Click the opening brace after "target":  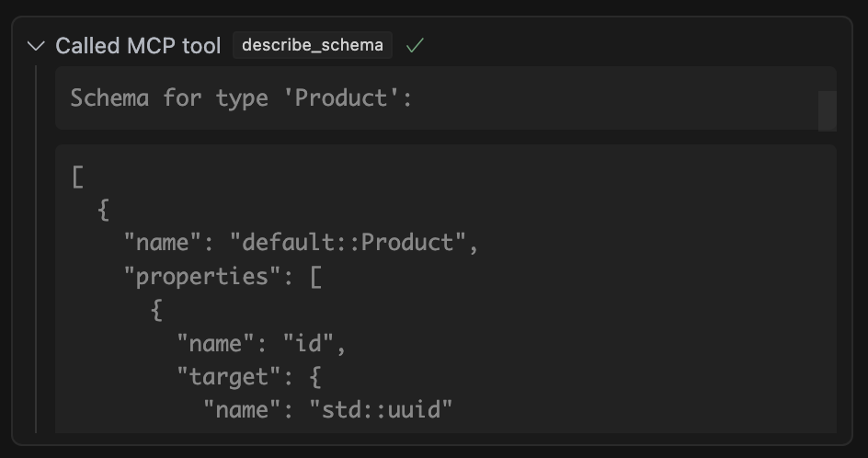(315, 376)
